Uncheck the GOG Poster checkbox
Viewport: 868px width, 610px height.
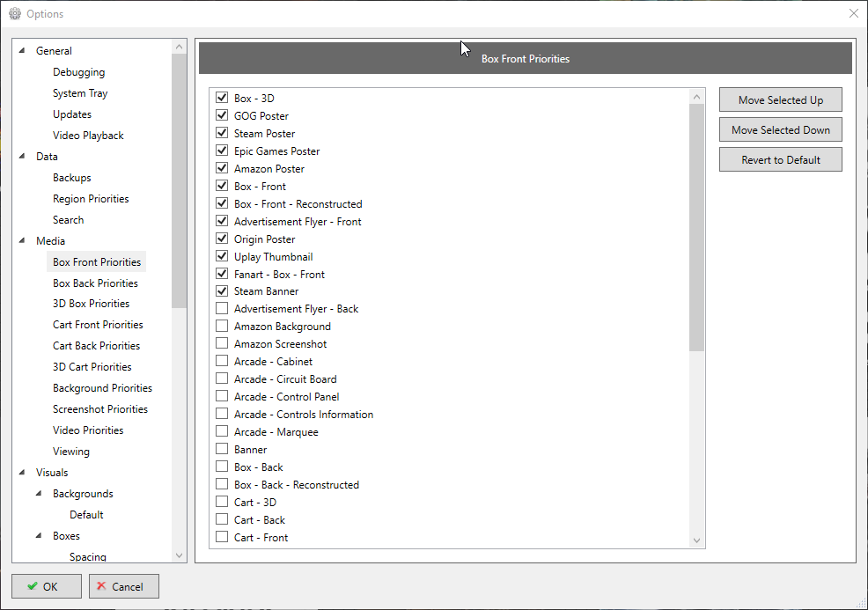(222, 115)
